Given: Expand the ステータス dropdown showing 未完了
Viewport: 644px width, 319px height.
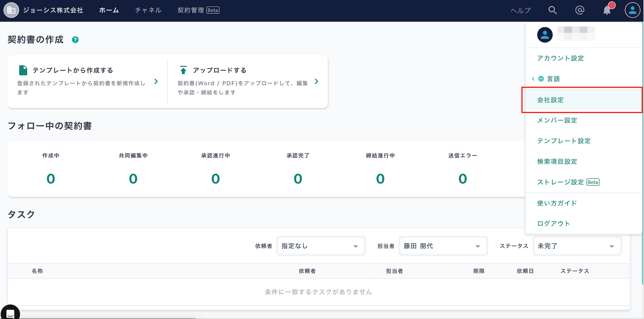Looking at the screenshot, I should [577, 246].
